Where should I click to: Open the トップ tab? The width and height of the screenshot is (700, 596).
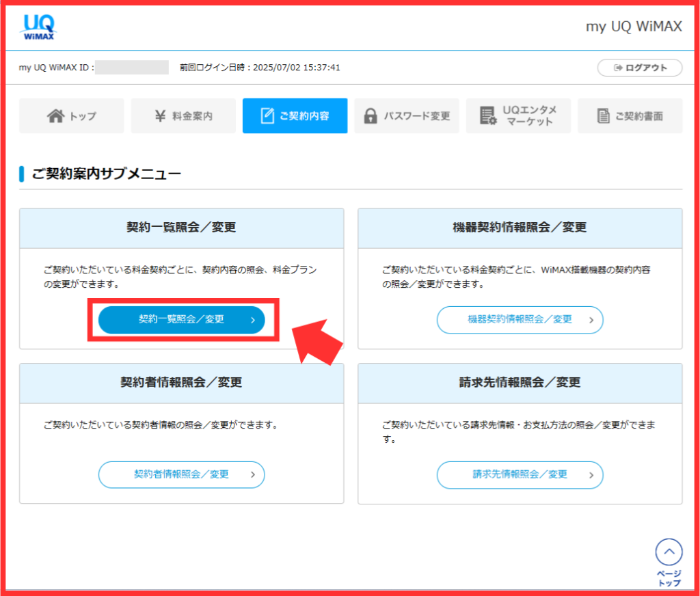point(71,116)
